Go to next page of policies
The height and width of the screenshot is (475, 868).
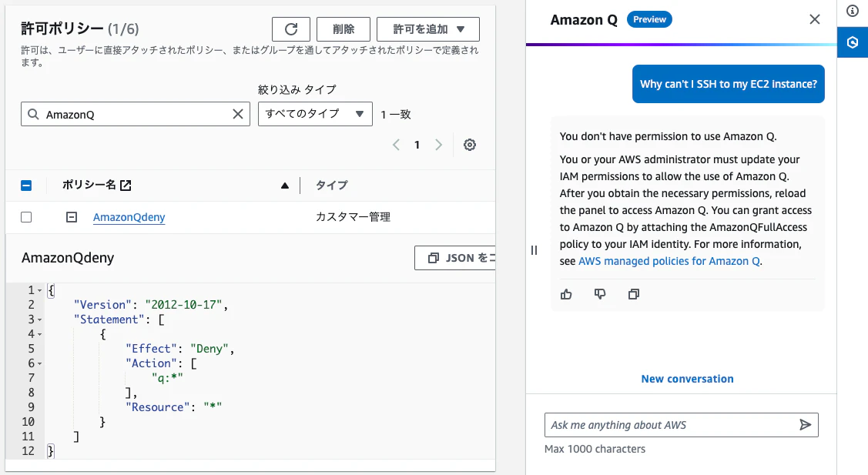tap(438, 145)
